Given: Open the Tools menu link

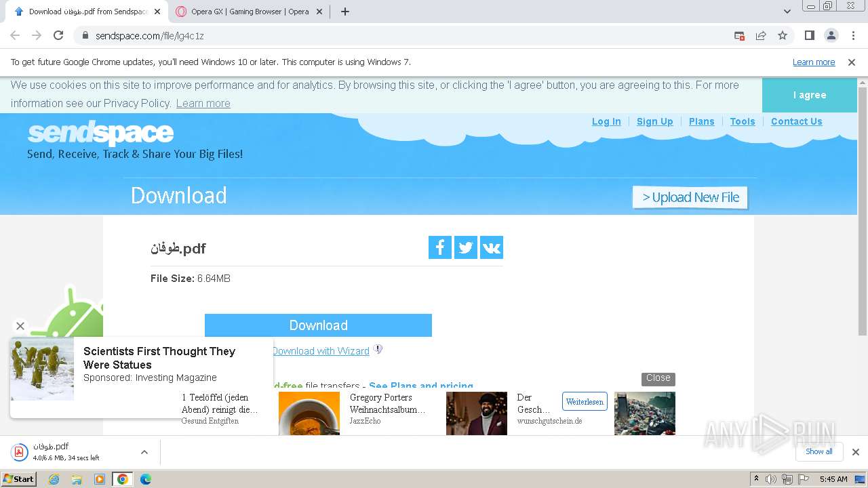Looking at the screenshot, I should pos(743,121).
